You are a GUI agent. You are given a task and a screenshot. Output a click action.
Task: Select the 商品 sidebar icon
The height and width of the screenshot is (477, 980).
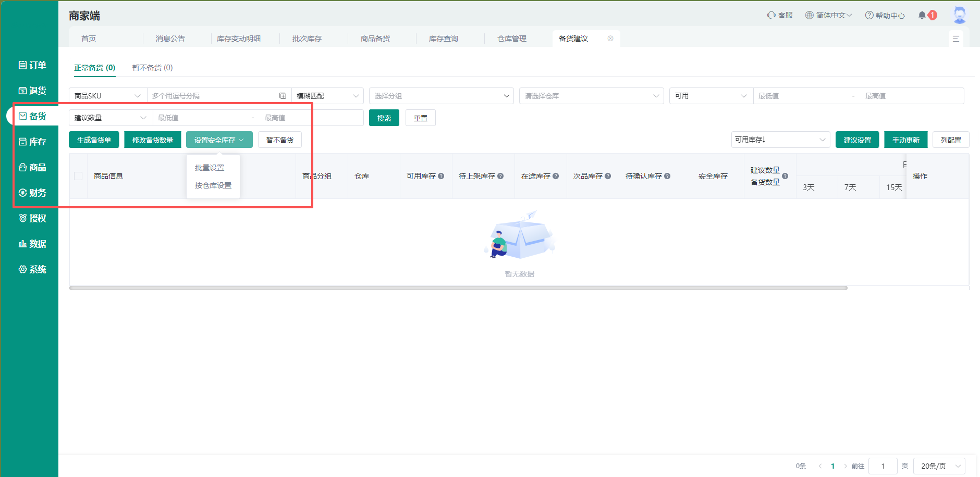32,167
